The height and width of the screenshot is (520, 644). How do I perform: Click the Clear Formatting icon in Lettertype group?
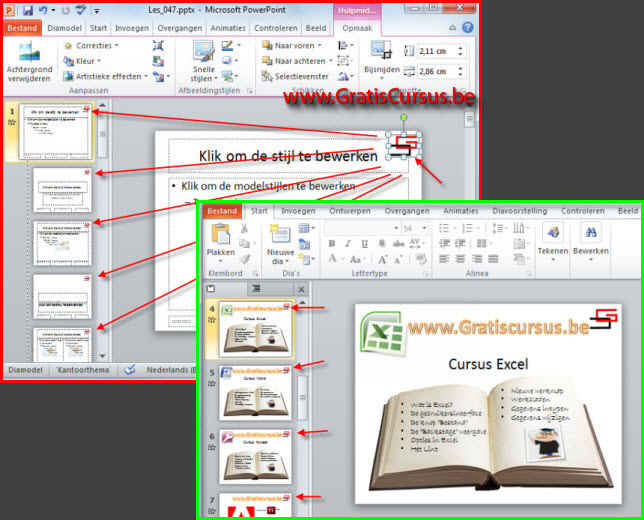click(420, 259)
